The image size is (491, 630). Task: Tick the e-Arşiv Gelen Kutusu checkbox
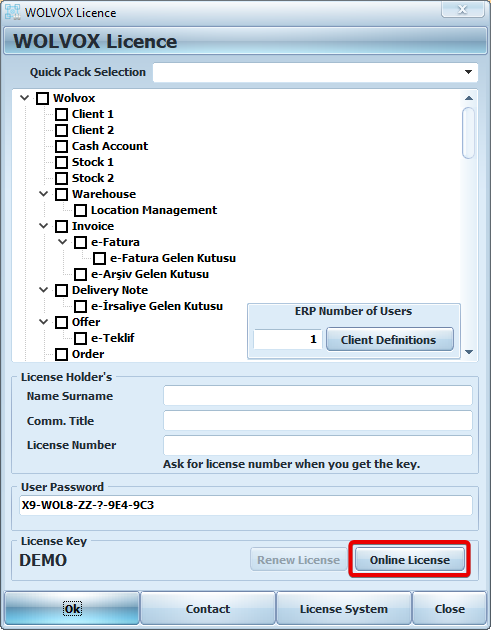tap(80, 274)
